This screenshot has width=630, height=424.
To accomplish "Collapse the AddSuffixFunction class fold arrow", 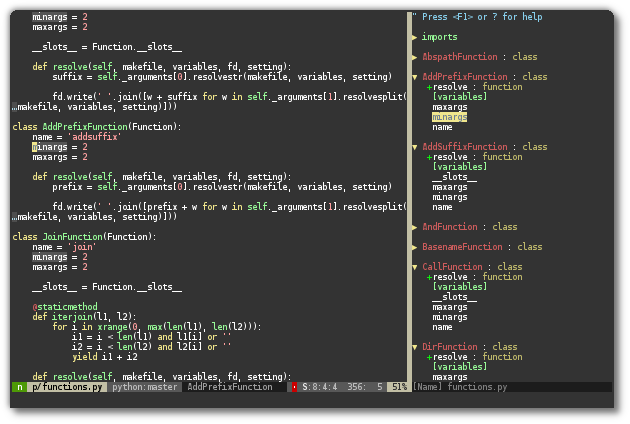I will click(415, 147).
